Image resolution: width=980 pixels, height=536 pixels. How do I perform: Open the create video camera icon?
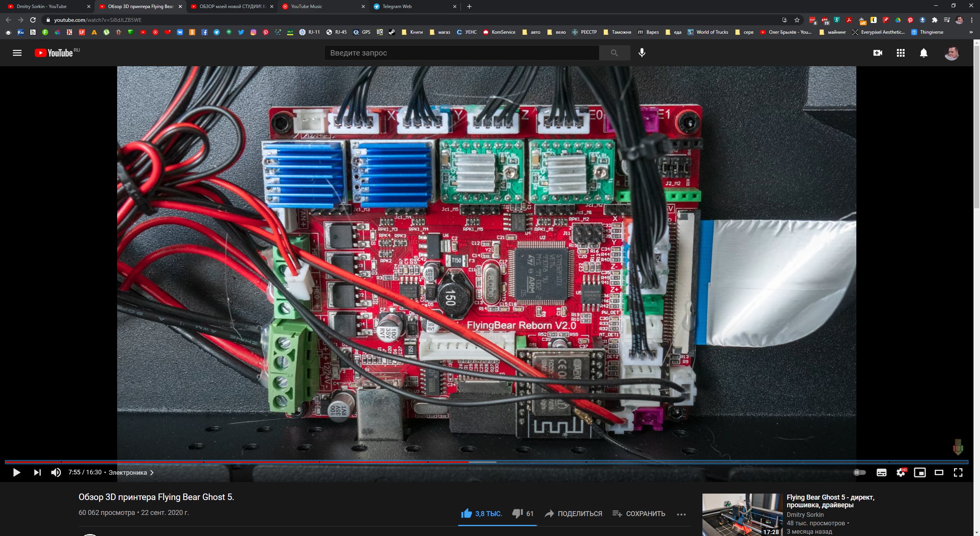[878, 53]
